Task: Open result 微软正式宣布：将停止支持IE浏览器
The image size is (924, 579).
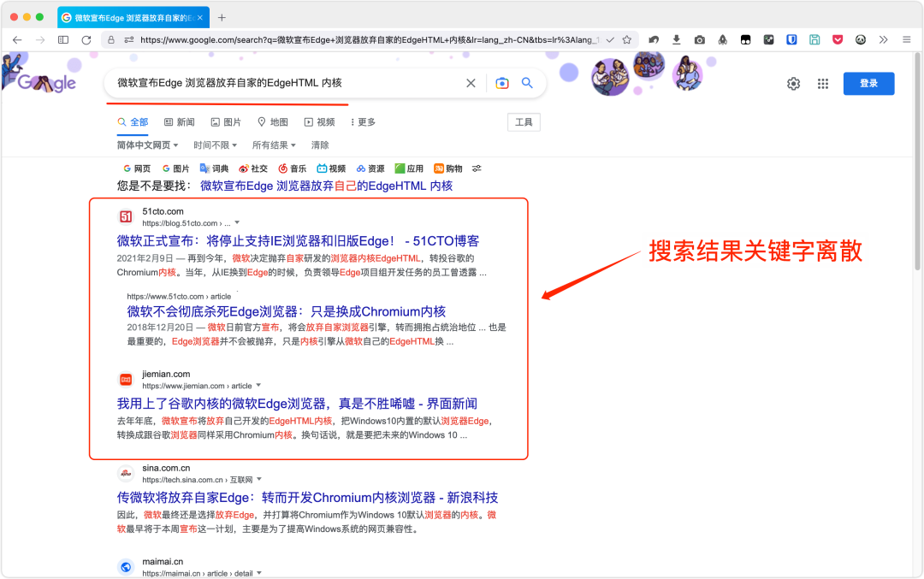Action: pos(298,241)
